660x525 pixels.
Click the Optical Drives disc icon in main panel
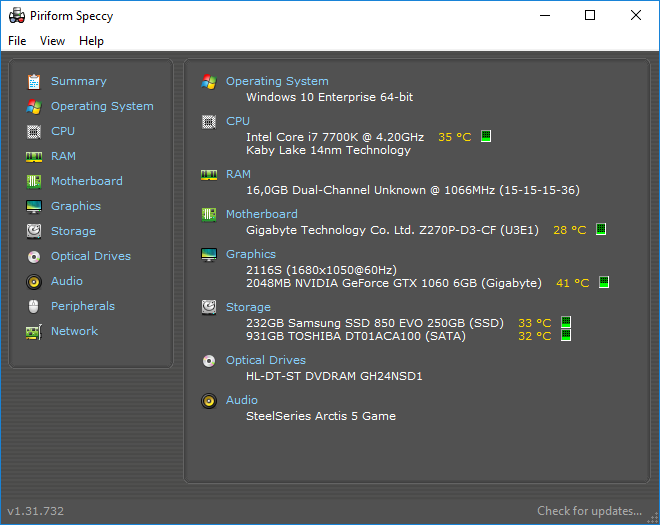[x=209, y=361]
